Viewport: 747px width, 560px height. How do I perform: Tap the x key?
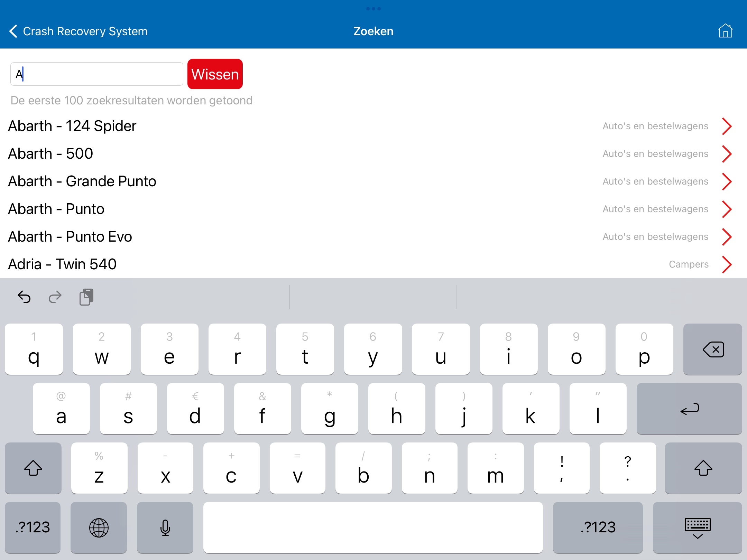(x=165, y=468)
